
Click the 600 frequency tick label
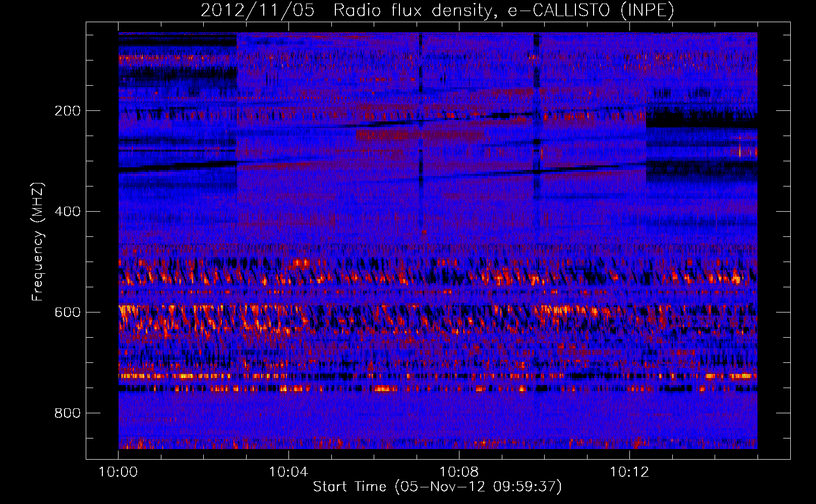click(x=68, y=312)
